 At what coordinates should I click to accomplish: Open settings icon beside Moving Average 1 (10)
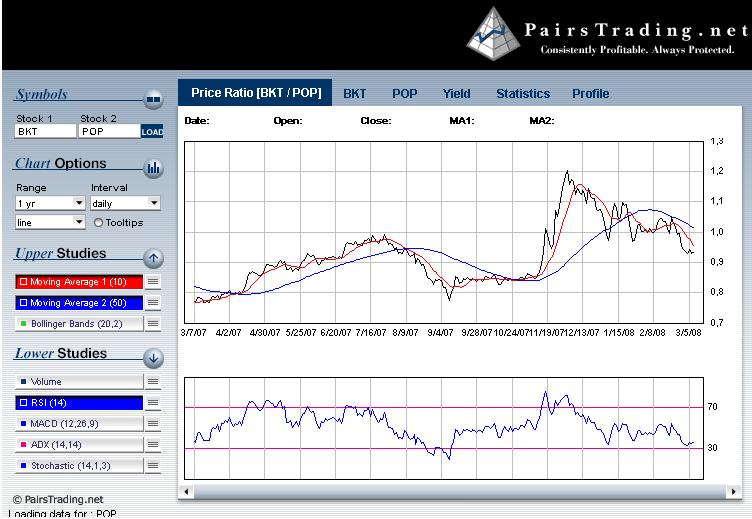click(x=153, y=282)
